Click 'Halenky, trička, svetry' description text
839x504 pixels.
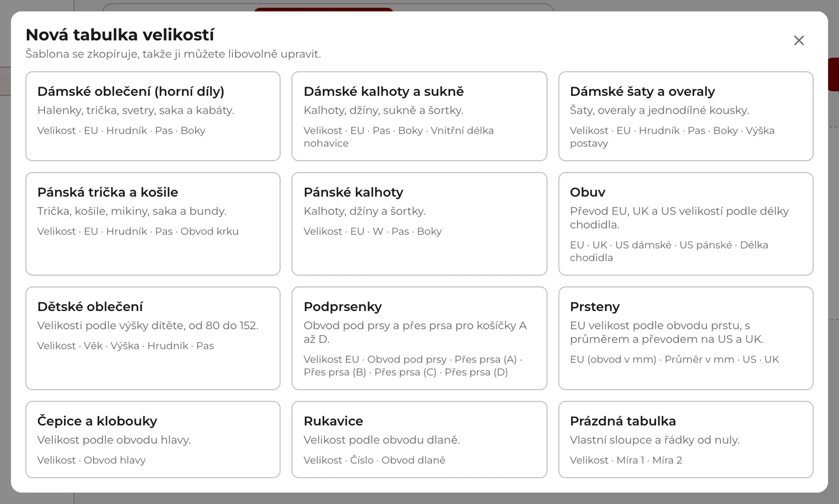136,110
